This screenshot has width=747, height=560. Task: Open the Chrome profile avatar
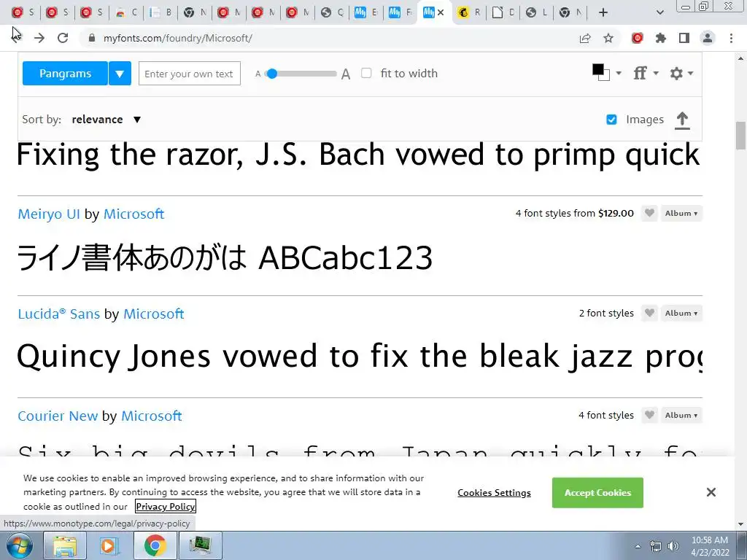pyautogui.click(x=708, y=38)
